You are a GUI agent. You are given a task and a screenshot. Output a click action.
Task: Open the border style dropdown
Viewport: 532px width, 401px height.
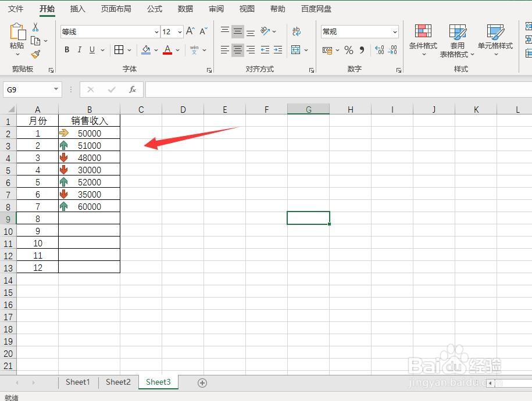[x=129, y=50]
